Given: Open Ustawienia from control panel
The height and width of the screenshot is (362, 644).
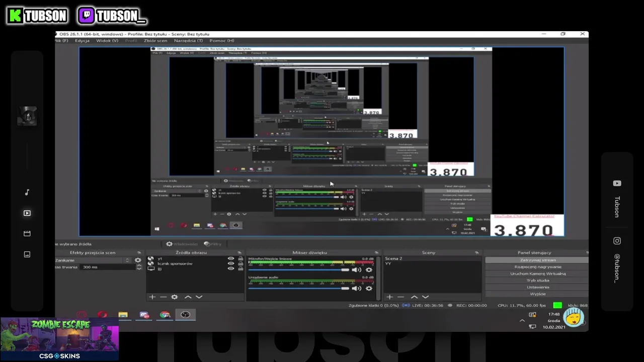Looking at the screenshot, I should (x=538, y=287).
